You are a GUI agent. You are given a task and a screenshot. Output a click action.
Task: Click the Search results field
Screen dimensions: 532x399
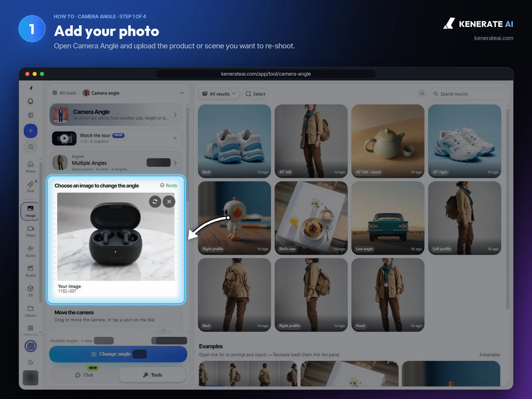click(467, 94)
